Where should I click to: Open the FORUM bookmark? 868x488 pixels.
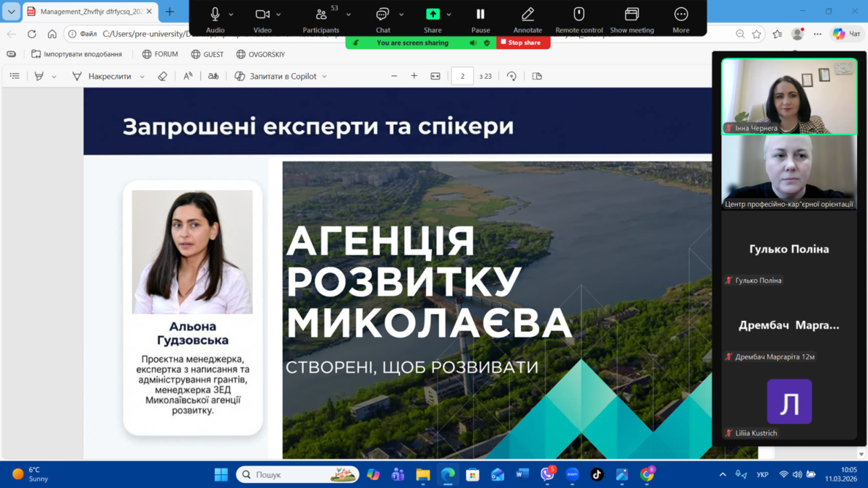pos(160,54)
